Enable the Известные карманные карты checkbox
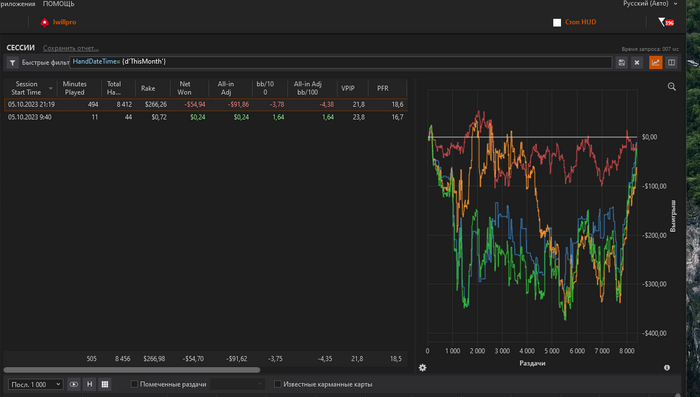This screenshot has height=397, width=700. (x=277, y=384)
